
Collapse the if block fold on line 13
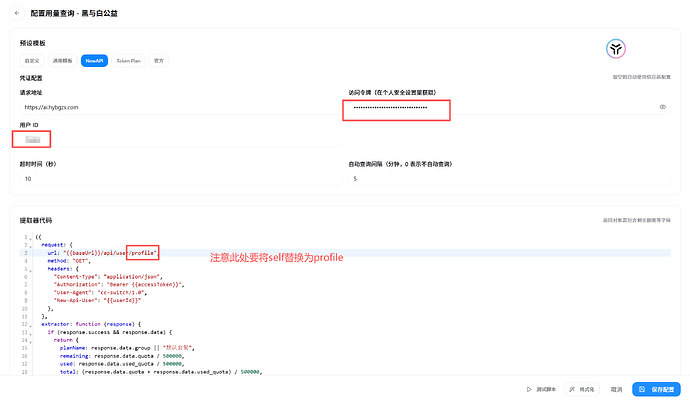pos(31,333)
